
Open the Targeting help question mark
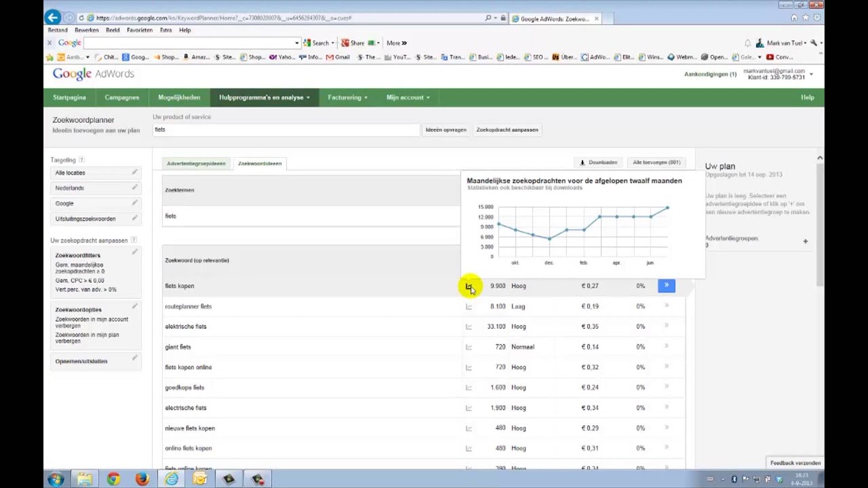click(x=81, y=160)
